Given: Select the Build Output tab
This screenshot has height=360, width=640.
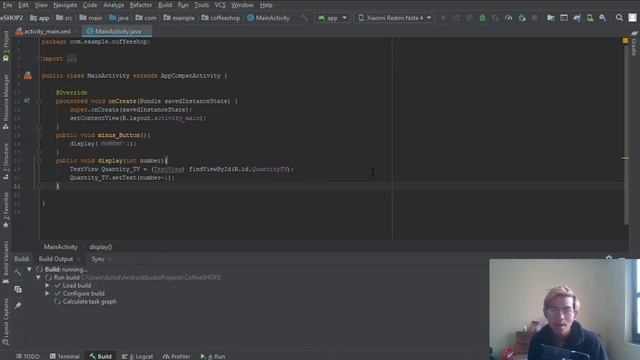Looking at the screenshot, I should 56,259.
